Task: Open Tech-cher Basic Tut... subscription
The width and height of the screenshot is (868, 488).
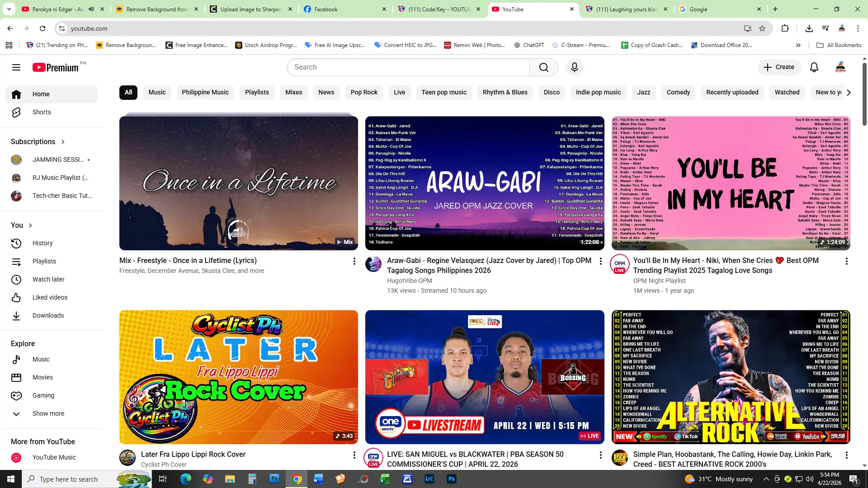Action: click(52, 196)
